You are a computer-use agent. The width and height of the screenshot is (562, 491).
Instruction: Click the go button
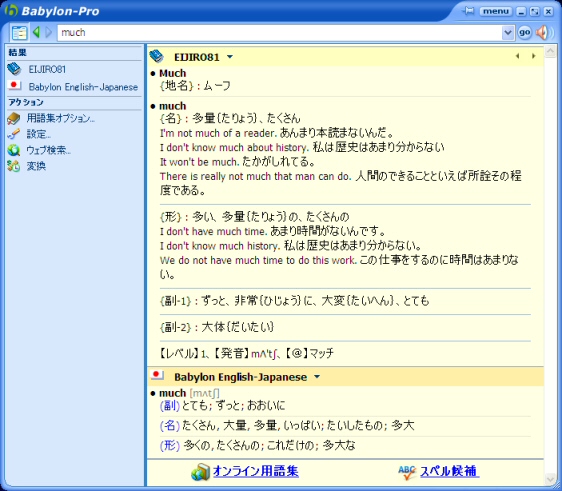point(524,33)
